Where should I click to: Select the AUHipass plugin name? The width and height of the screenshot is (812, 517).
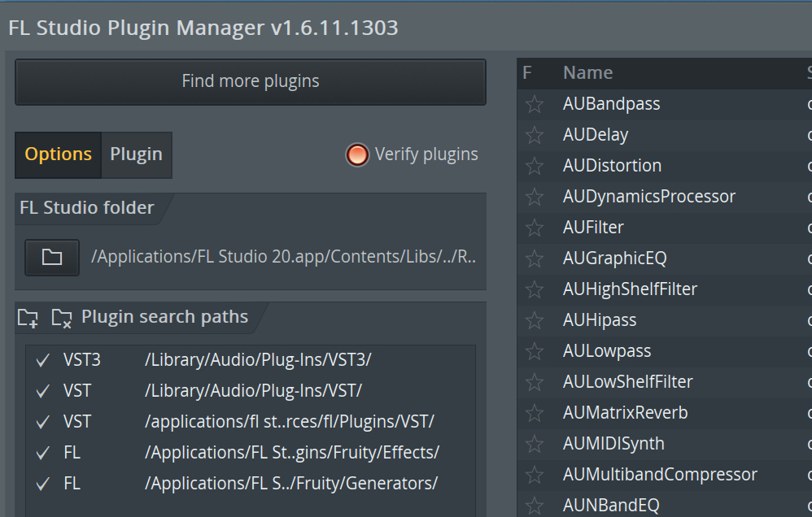(x=600, y=320)
